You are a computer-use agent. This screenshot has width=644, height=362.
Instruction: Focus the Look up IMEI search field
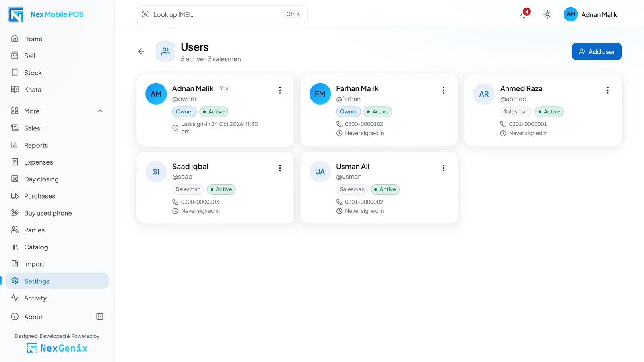222,14
